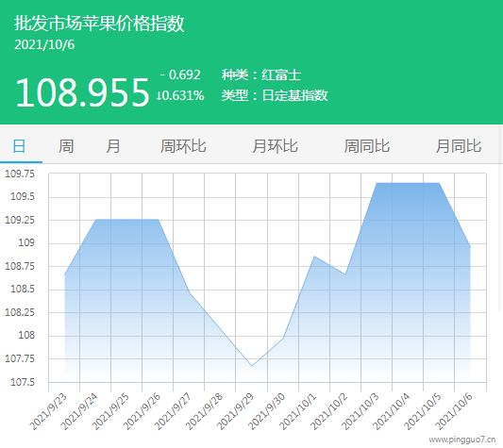Click the 类型：日定基指数 label
503x448 pixels.
point(275,95)
